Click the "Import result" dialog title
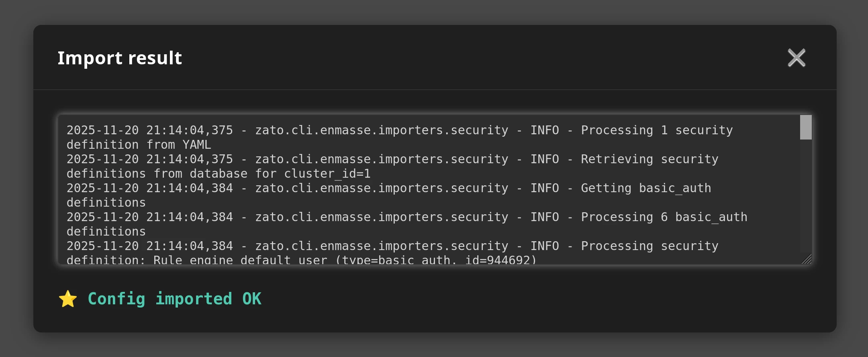Viewport: 868px width, 357px height. [x=120, y=58]
